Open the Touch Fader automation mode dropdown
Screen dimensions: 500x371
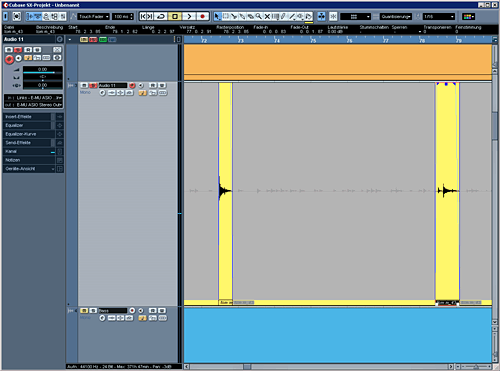coord(94,16)
